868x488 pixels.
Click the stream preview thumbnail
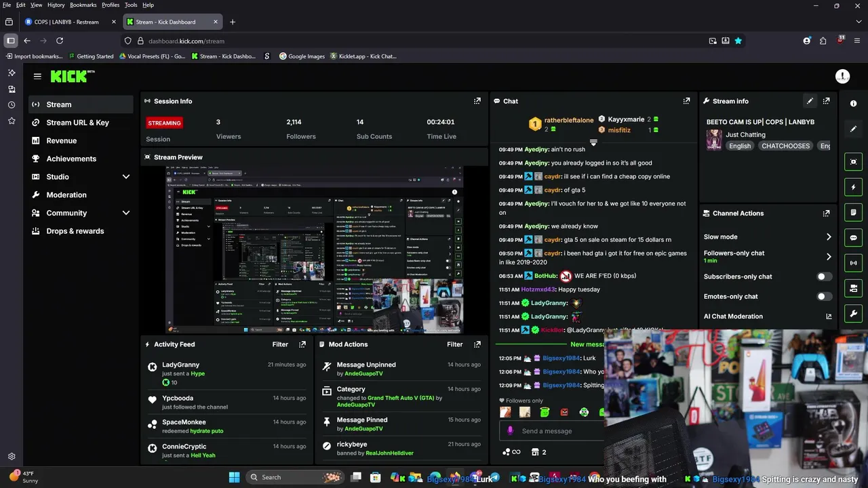pyautogui.click(x=315, y=249)
